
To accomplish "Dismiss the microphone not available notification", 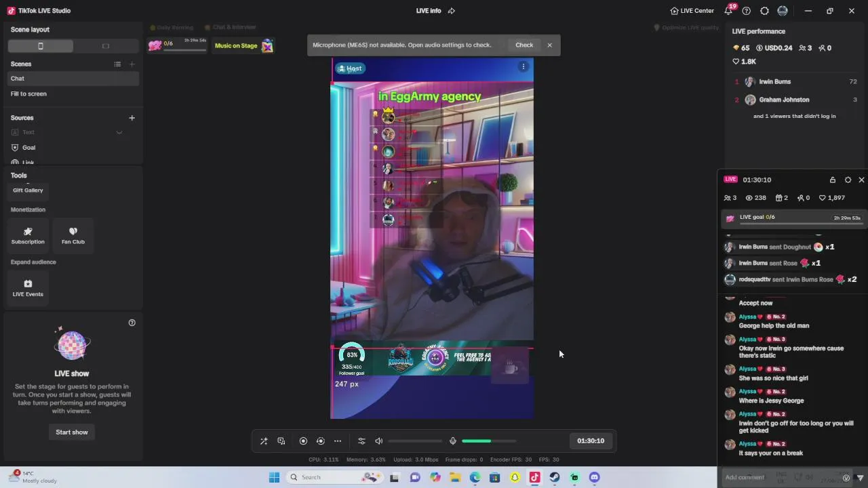I will [x=549, y=45].
